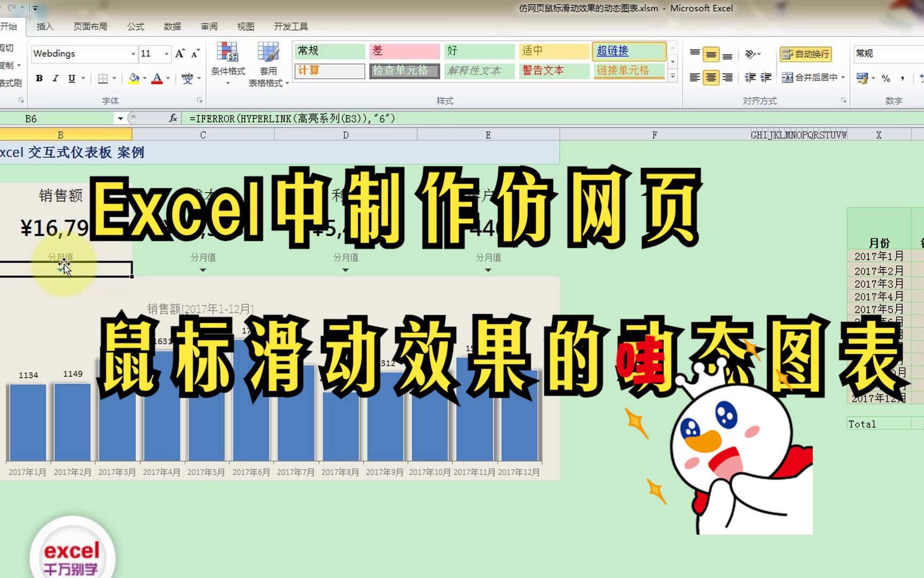Click the Decrease Font Size icon

(195, 54)
